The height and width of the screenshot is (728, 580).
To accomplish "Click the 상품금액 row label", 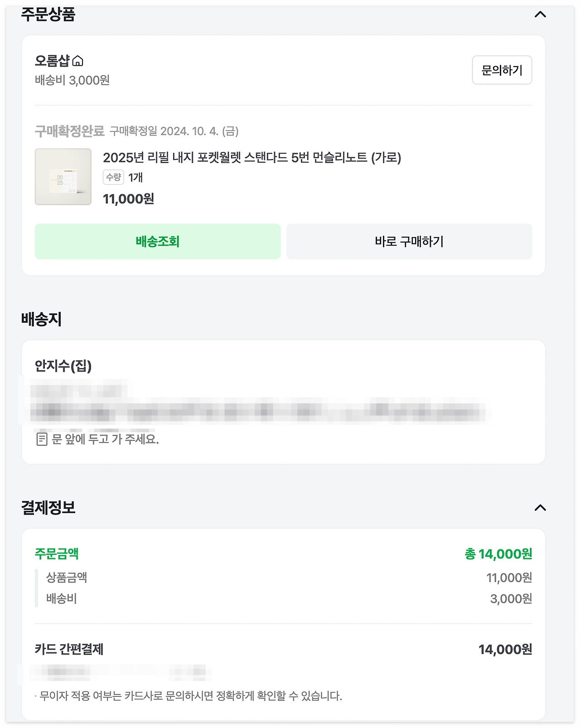I will click(67, 578).
